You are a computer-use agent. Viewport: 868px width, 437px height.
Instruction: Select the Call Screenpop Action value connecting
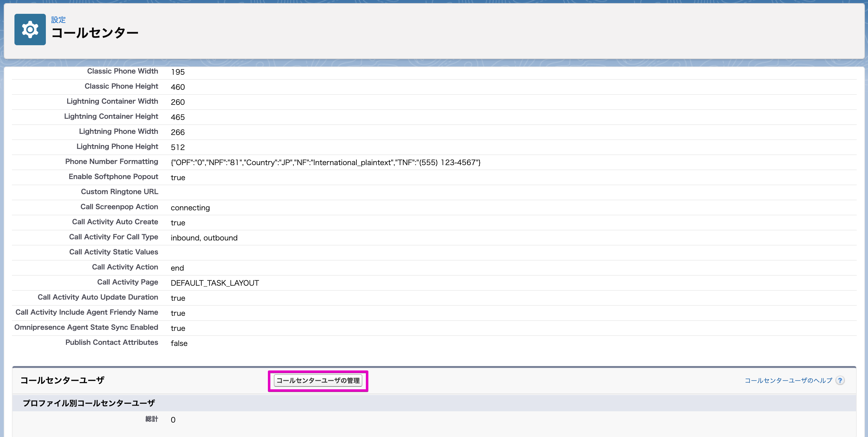pos(190,208)
